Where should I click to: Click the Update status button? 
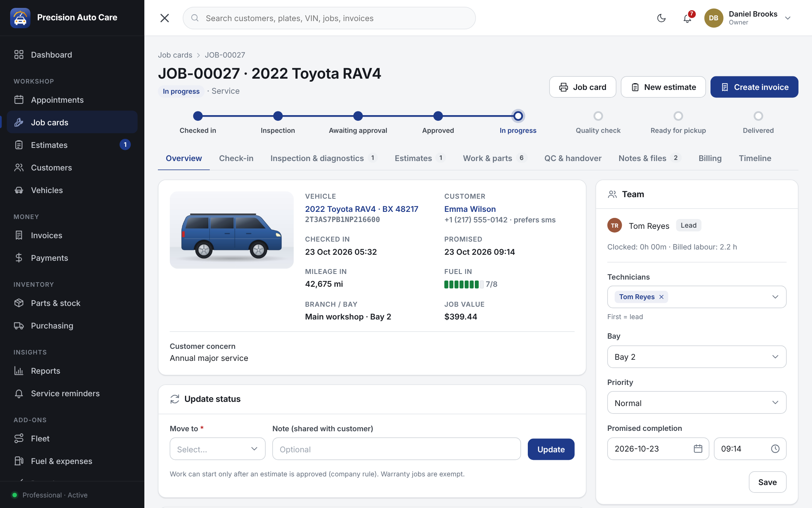point(551,449)
